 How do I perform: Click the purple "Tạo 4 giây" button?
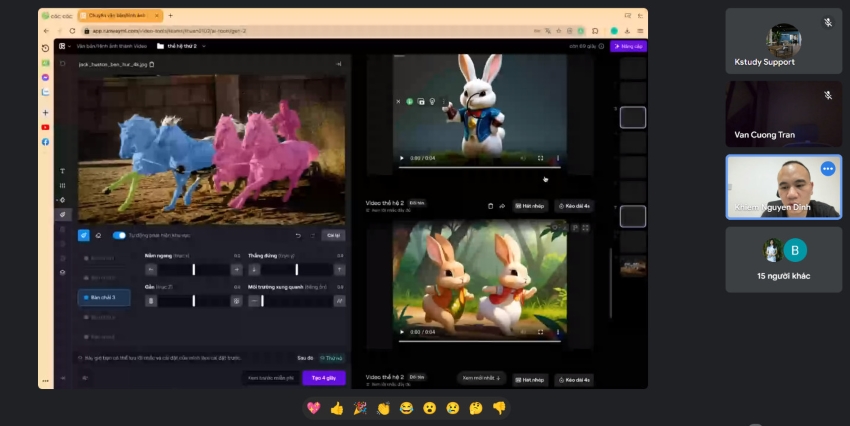[323, 378]
